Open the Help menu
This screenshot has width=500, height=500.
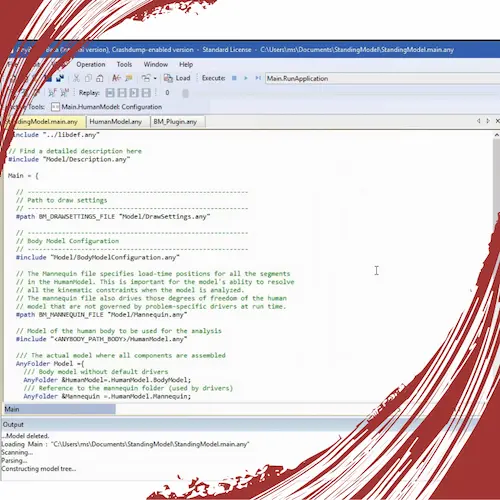point(186,64)
